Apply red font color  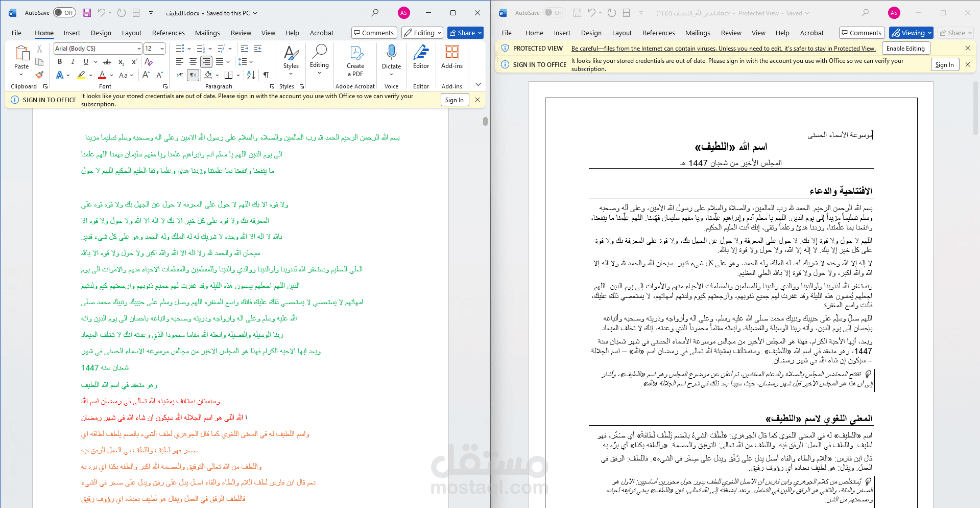[x=102, y=75]
